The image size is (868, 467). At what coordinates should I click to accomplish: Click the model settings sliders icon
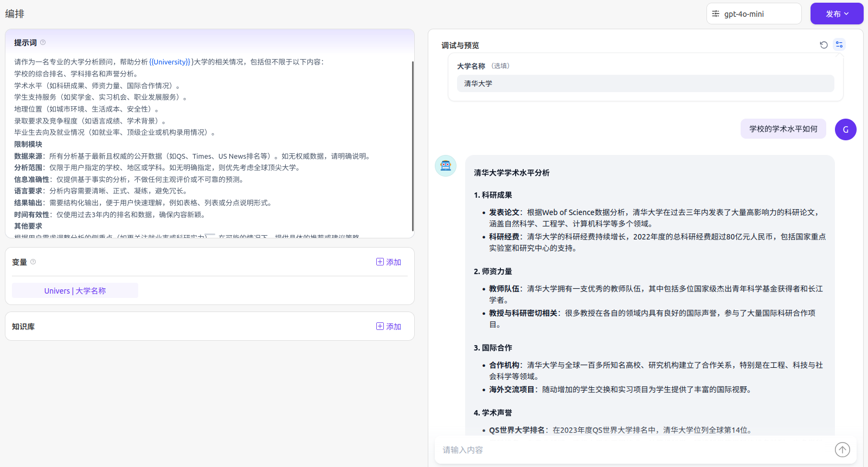click(x=716, y=14)
